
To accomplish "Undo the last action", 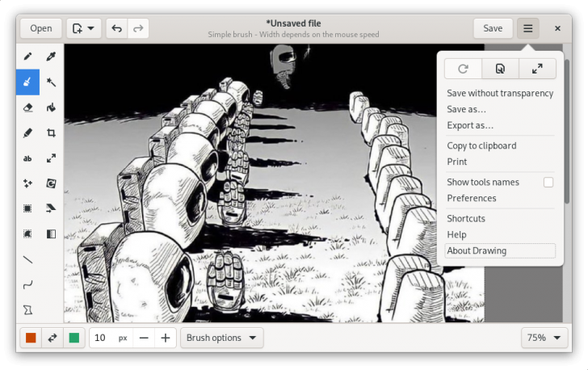I will (116, 28).
